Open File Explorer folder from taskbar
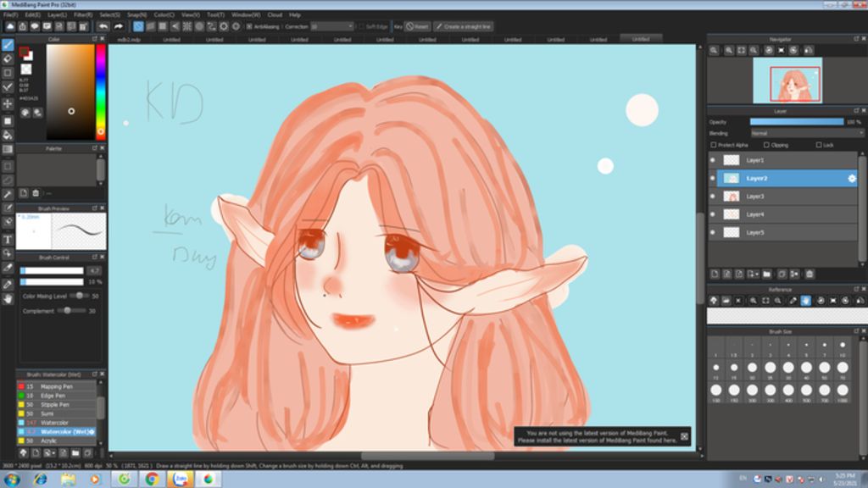This screenshot has height=488, width=868. [x=68, y=480]
